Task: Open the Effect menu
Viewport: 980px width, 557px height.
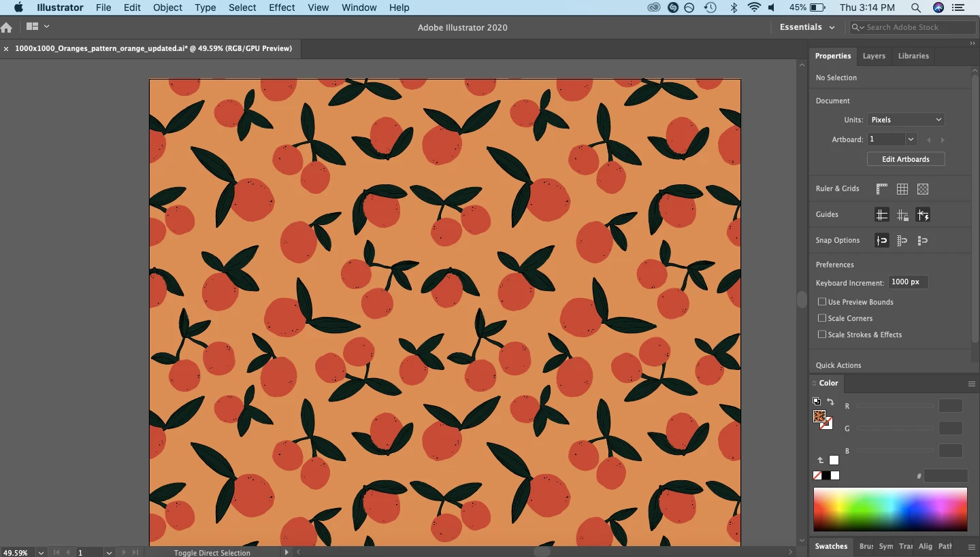Action: coord(282,7)
